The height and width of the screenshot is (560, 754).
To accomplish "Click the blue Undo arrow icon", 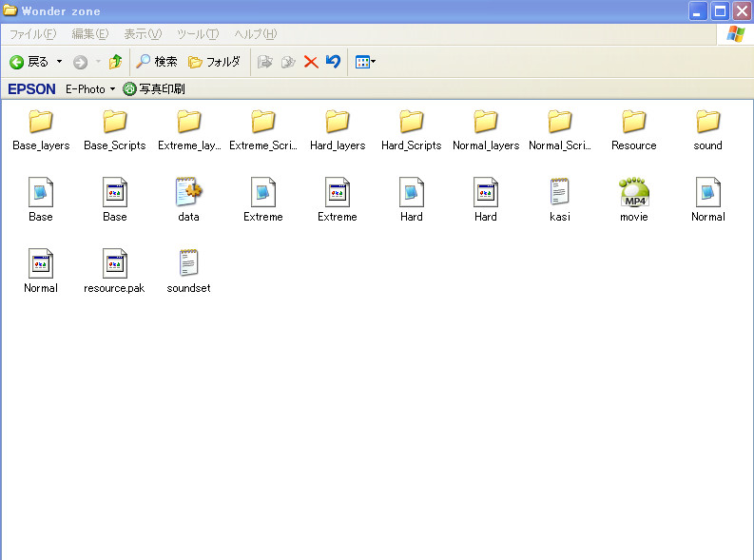I will click(x=333, y=62).
